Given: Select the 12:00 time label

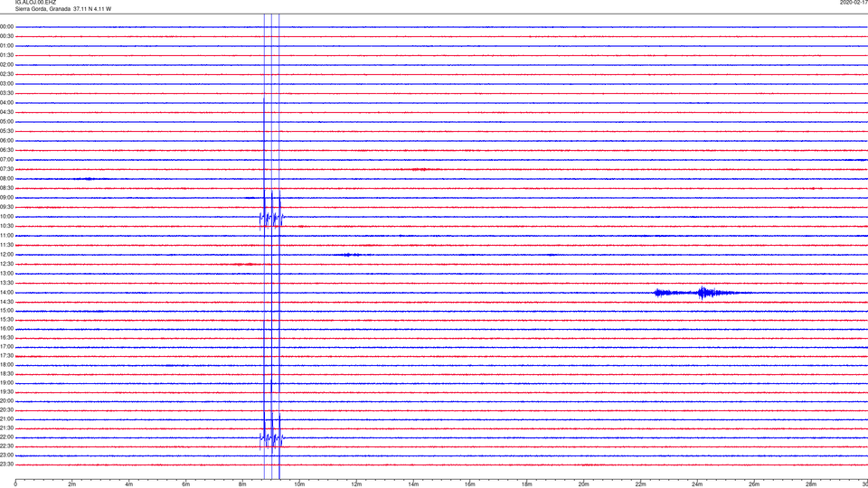Looking at the screenshot, I should tap(6, 255).
